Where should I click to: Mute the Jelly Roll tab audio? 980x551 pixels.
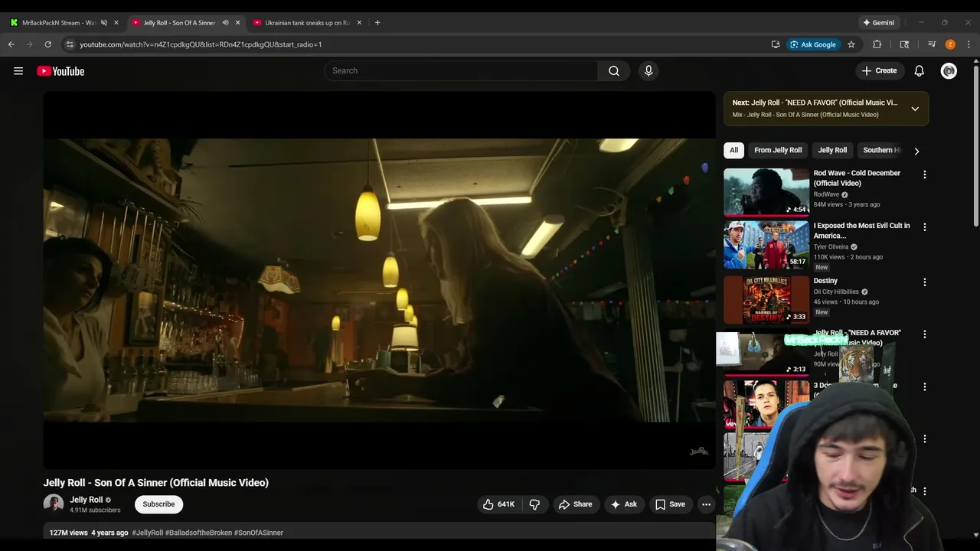point(225,22)
